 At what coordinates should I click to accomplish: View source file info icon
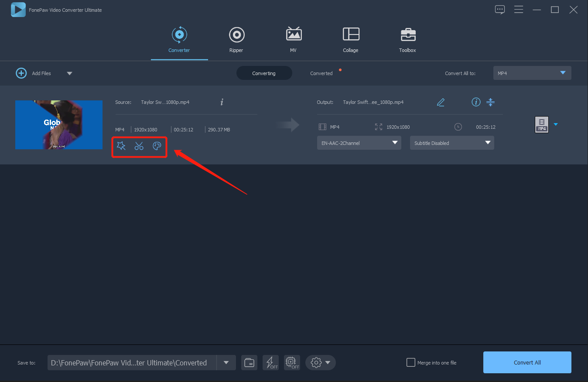coord(222,102)
